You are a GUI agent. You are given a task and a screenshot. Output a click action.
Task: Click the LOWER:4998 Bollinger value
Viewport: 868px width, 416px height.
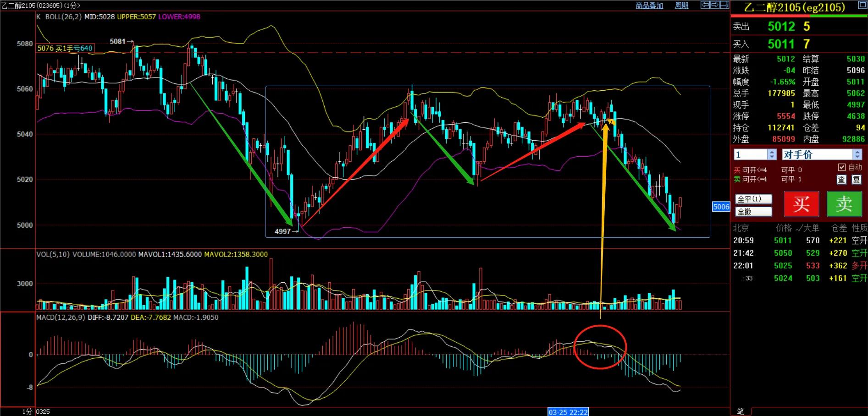179,17
